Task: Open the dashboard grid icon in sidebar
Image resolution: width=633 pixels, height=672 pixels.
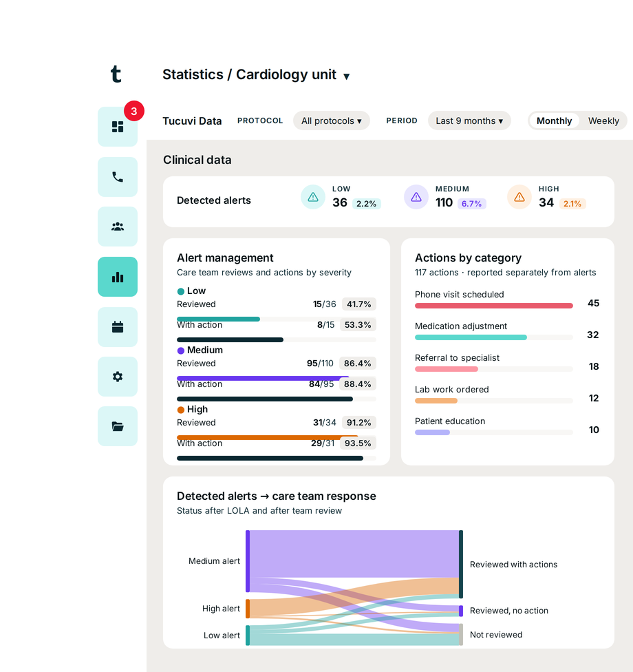Action: (118, 127)
